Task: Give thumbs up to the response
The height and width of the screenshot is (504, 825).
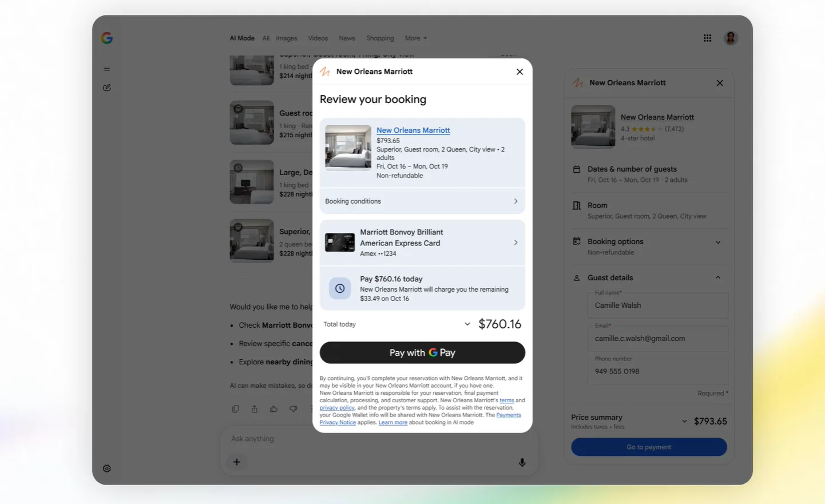Action: pos(274,409)
